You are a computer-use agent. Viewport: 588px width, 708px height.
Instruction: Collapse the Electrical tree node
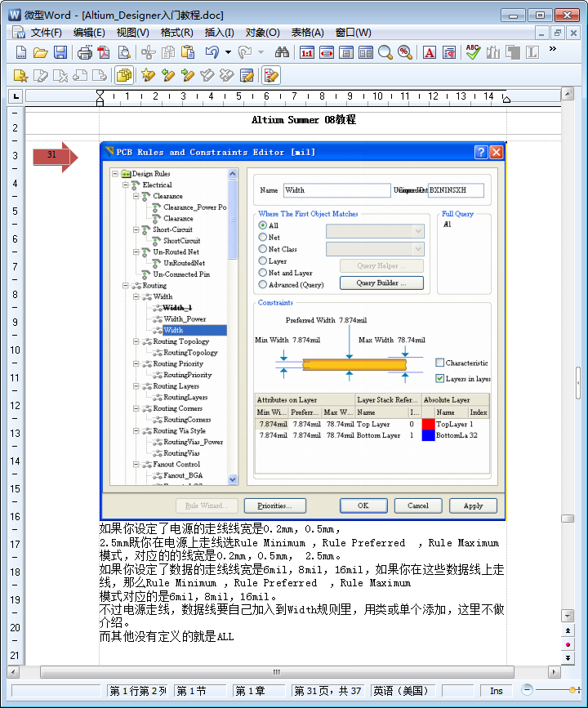pos(126,185)
